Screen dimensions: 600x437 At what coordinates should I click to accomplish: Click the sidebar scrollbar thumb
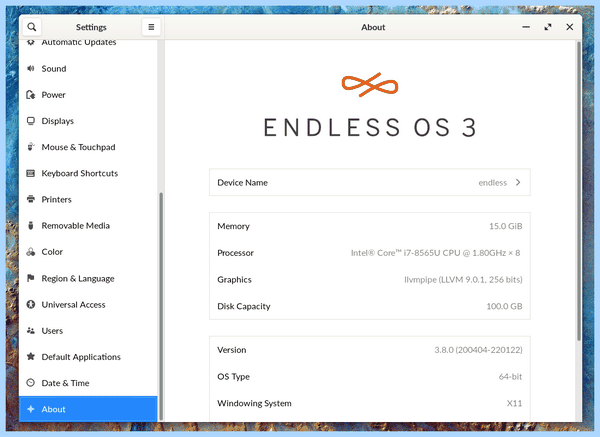click(161, 306)
